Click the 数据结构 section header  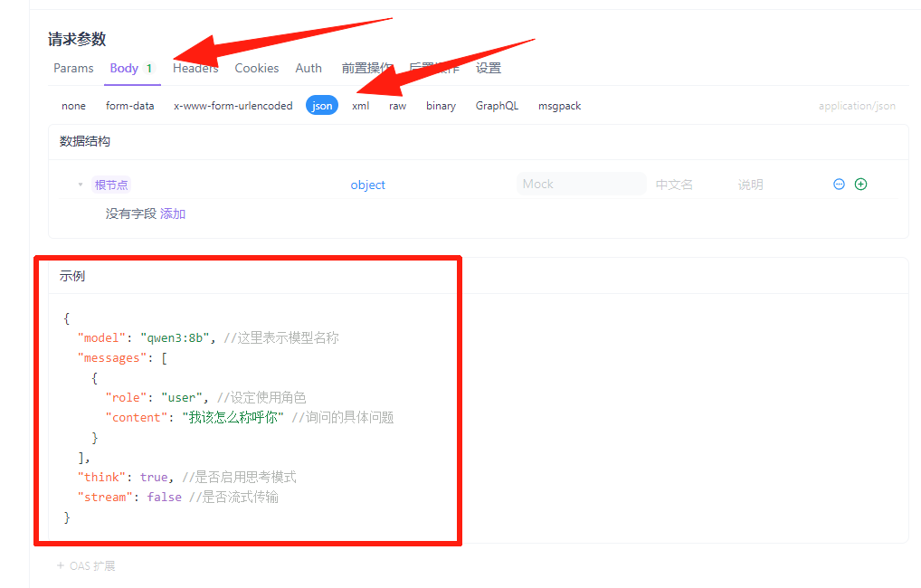coord(84,141)
